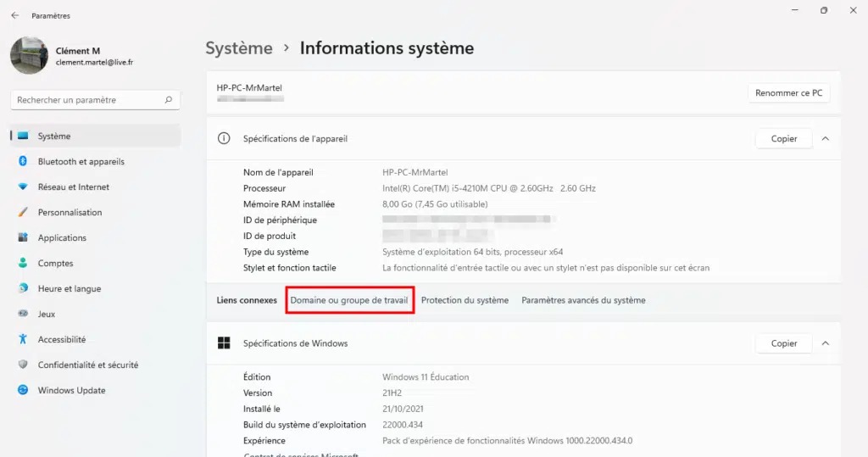Click the Personnalisation brush icon
This screenshot has width=868, height=457.
point(23,212)
